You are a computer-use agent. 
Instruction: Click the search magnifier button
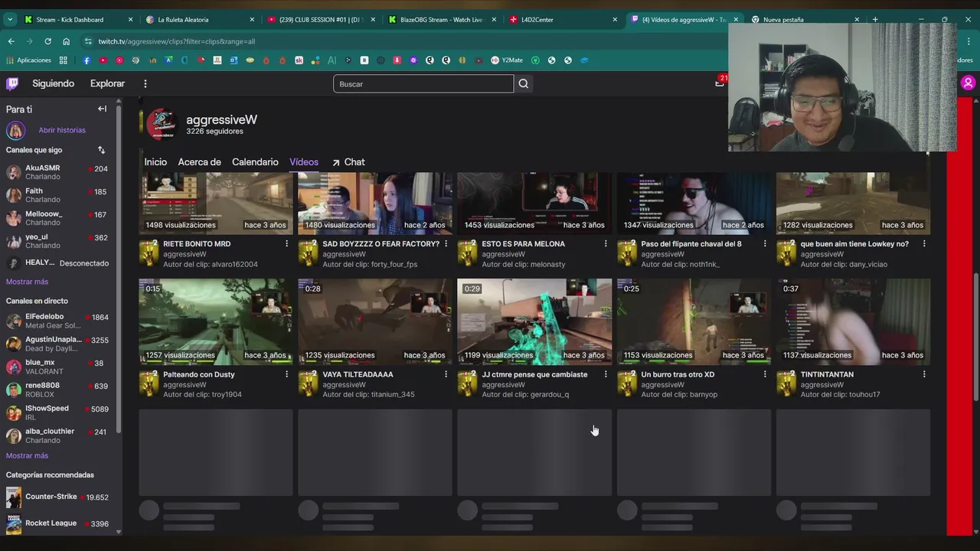(524, 83)
